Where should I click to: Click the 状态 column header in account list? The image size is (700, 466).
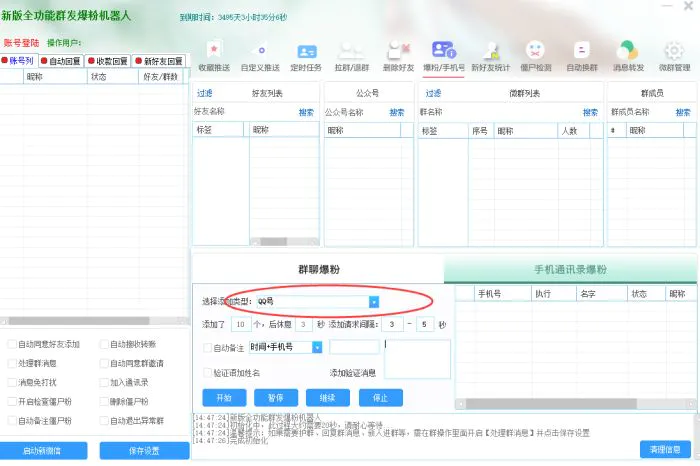click(112, 77)
